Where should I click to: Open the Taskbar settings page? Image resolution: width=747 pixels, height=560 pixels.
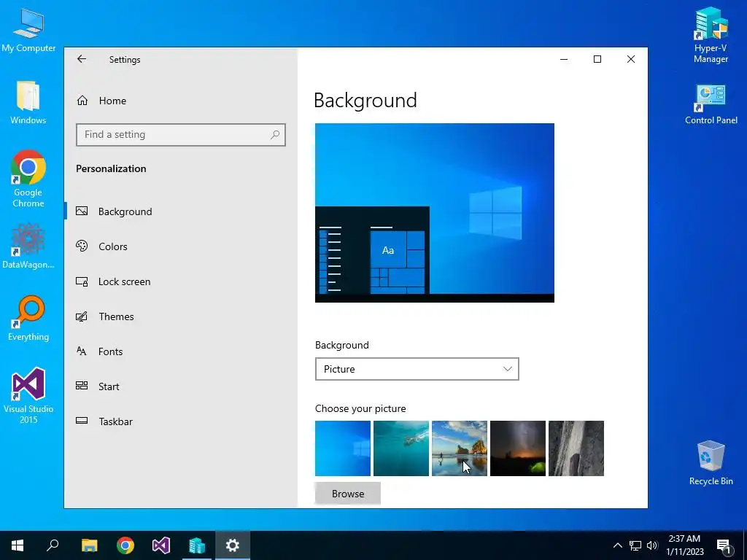pos(181,421)
